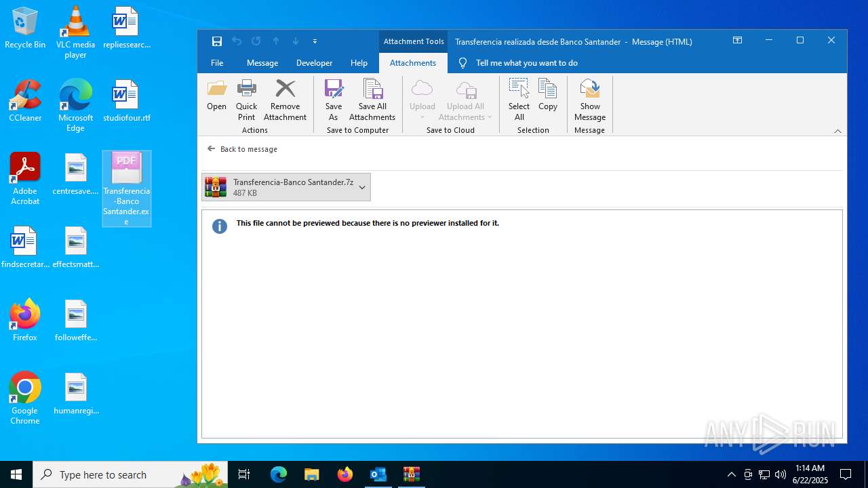The width and height of the screenshot is (868, 488).
Task: Open the attachment using Open icon
Action: [216, 95]
